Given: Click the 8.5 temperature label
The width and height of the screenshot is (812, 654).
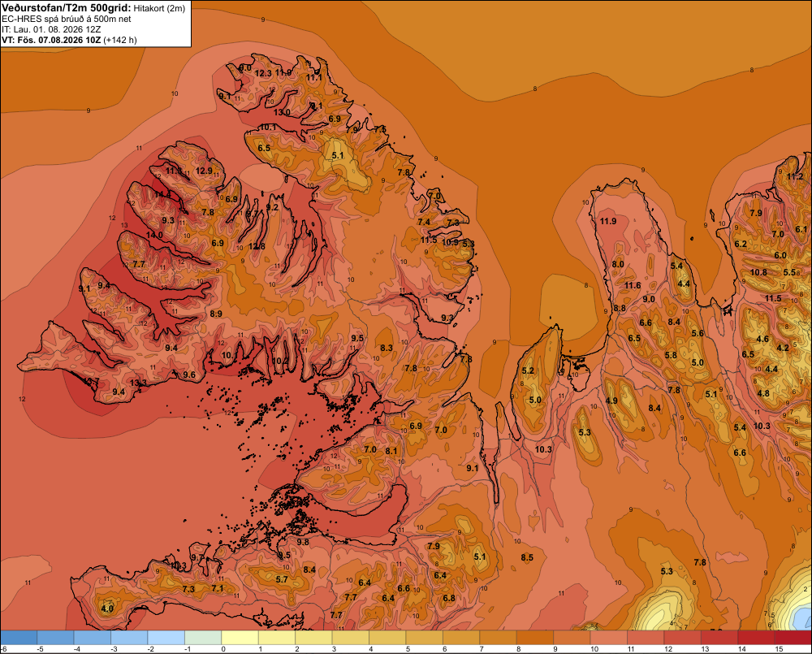Looking at the screenshot, I should (x=527, y=557).
